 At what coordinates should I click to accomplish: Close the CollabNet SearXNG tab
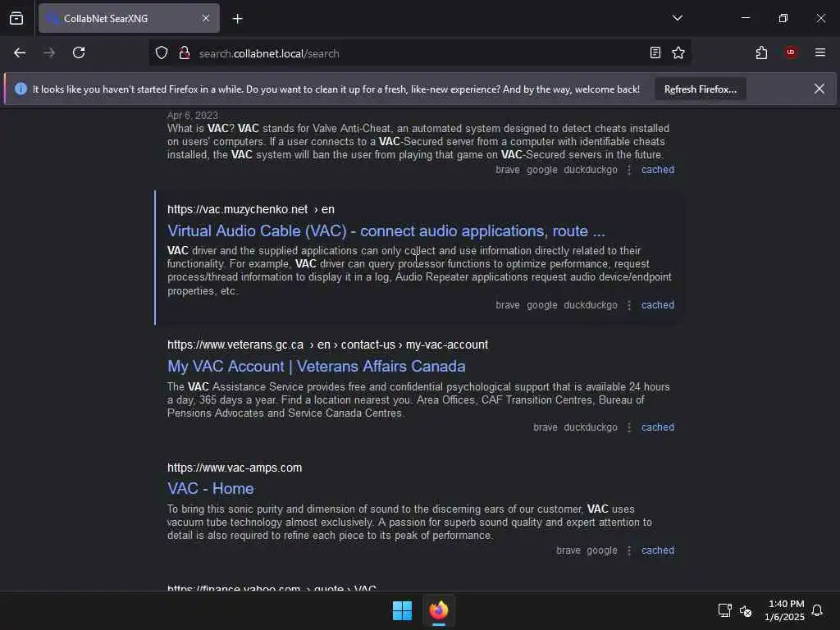(206, 18)
